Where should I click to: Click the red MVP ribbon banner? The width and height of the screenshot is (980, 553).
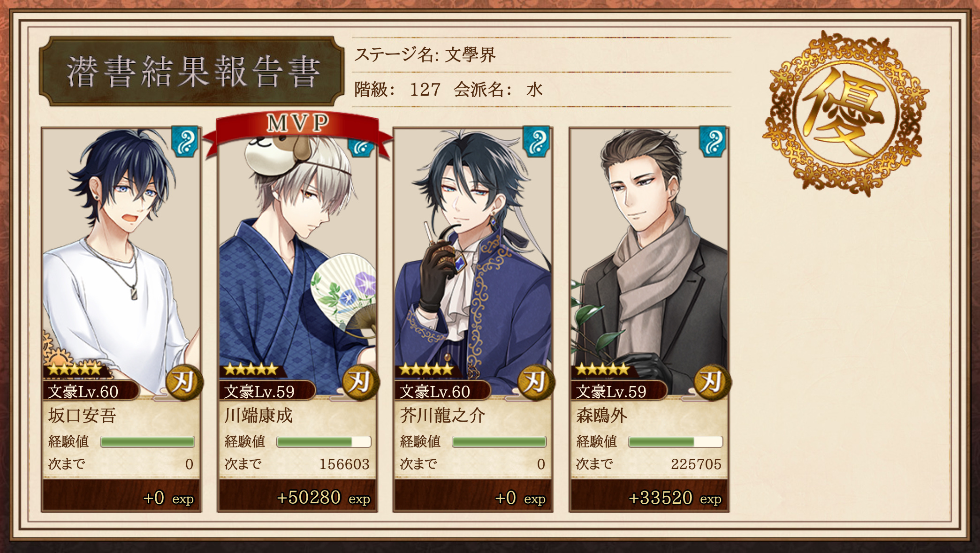click(297, 130)
